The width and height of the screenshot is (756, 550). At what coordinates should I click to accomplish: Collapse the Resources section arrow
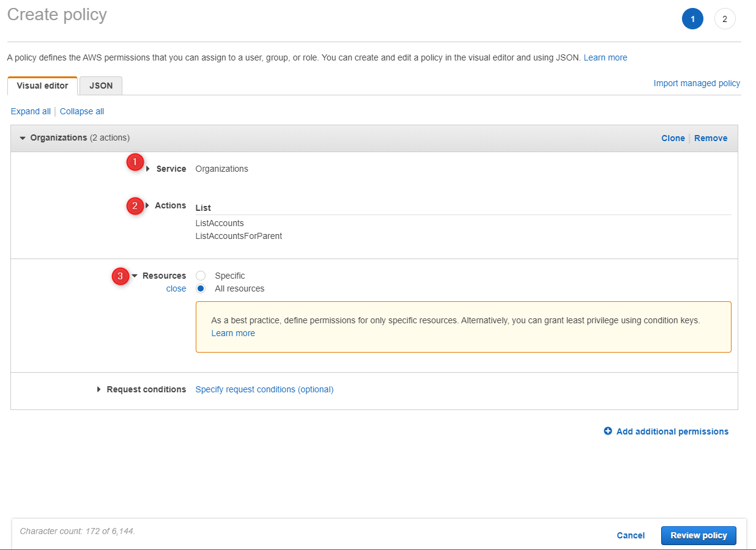[x=135, y=276]
